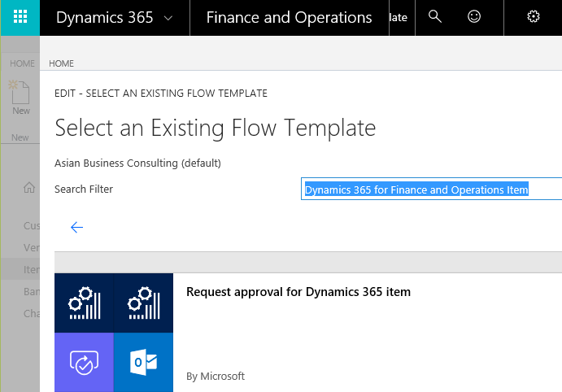Click the second Dynamics gears chart tile
562x392 pixels.
tap(143, 303)
